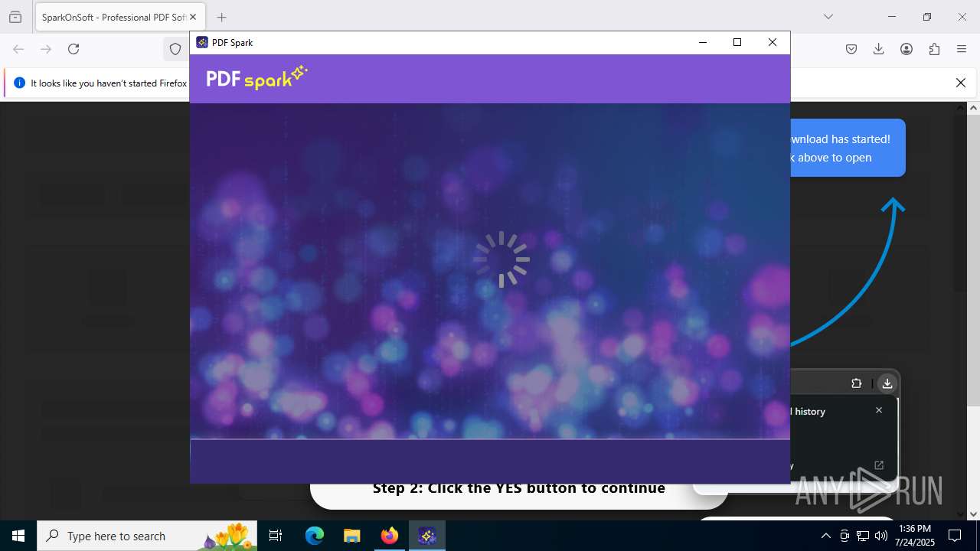Screen dimensions: 980x551
Task: Show hidden system tray icons
Action: [825, 536]
